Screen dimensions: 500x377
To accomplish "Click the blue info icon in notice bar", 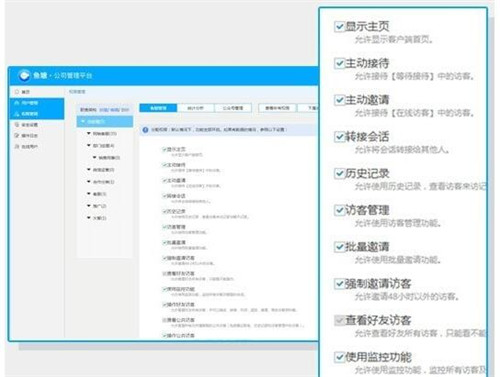I will pos(145,130).
